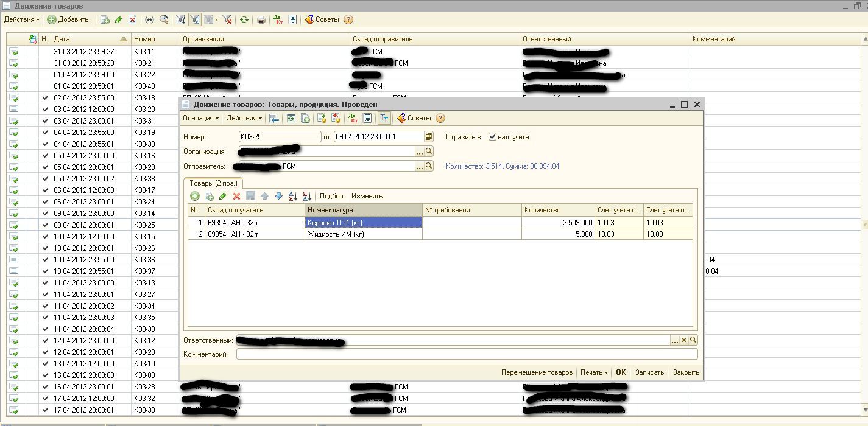Click the Перемещение товаров button
The height and width of the screenshot is (426, 868).
(x=537, y=372)
